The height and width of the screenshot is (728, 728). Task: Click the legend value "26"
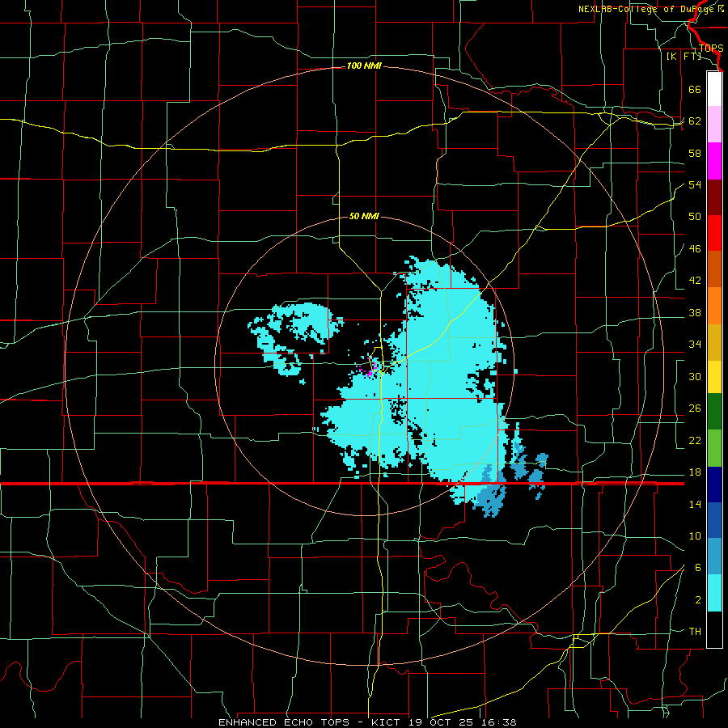pos(695,408)
